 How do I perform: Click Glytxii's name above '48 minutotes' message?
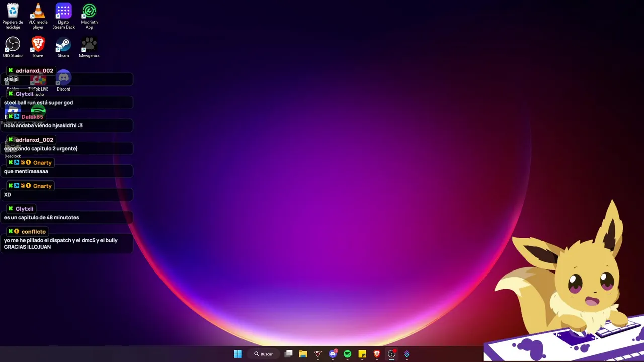[x=25, y=209]
